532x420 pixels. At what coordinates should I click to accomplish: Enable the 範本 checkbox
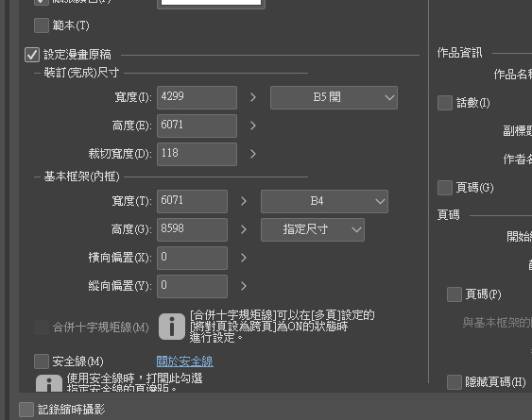pos(42,25)
